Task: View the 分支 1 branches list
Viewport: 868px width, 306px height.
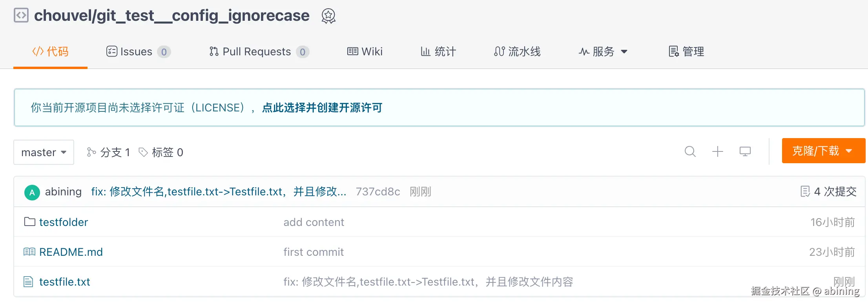Action: click(108, 152)
